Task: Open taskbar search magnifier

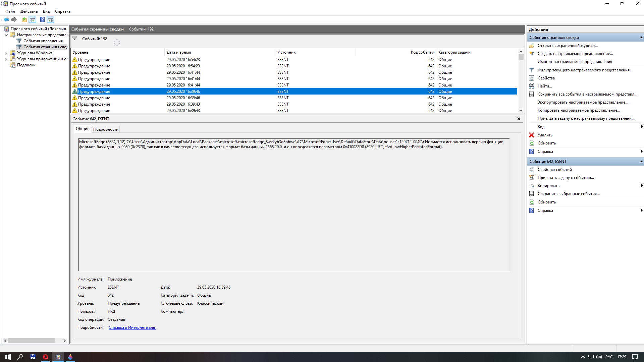Action: (x=20, y=357)
